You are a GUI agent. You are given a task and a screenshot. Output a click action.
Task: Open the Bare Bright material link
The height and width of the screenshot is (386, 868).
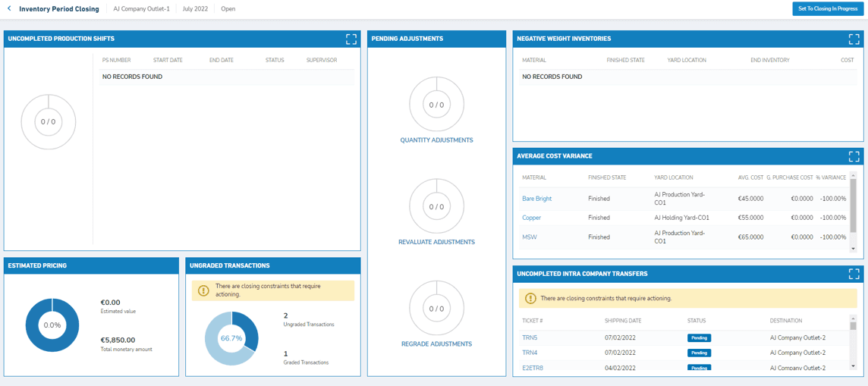(x=537, y=199)
